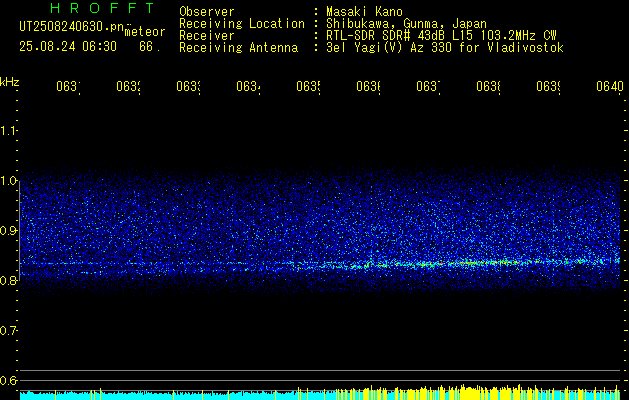This screenshot has height=400, width=629.
Task: Click the 0.8 frequency axis label
Action: click(8, 280)
